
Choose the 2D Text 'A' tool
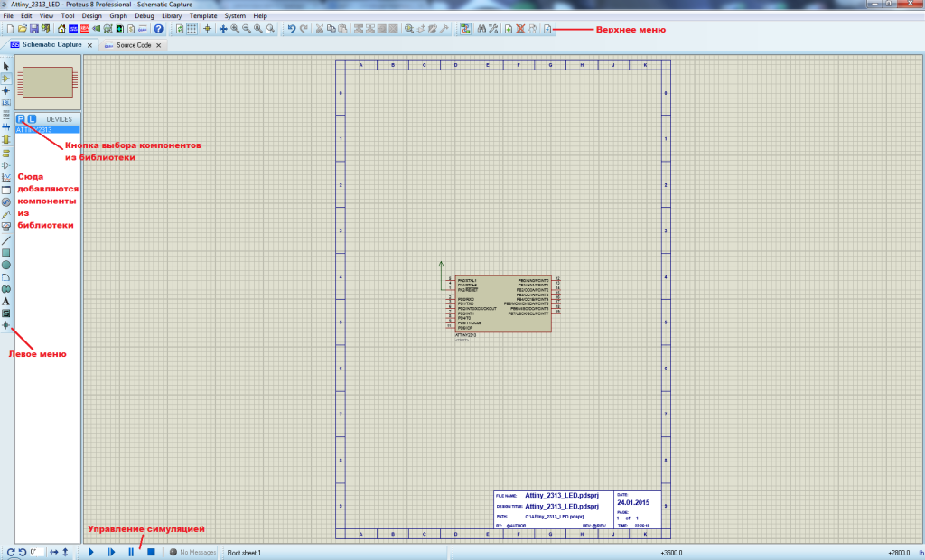click(6, 301)
